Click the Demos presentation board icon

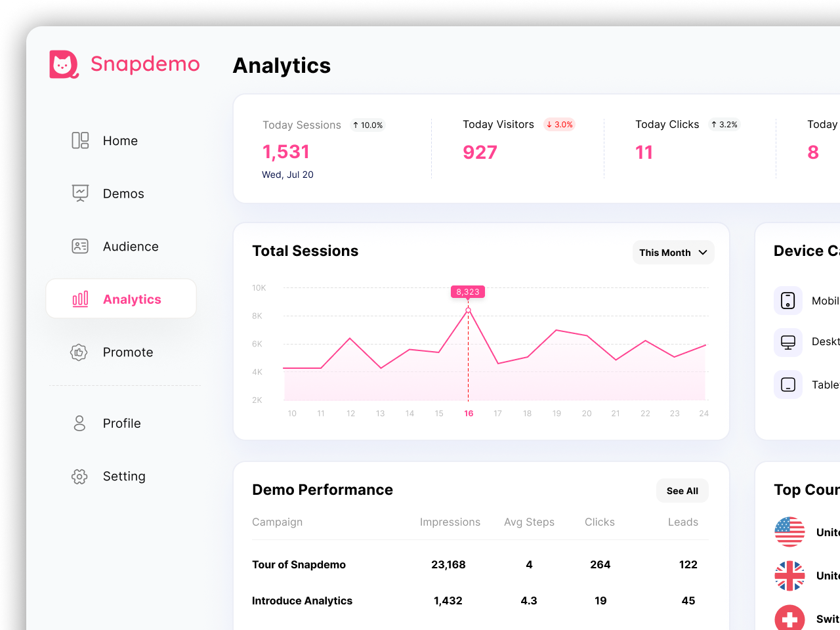point(80,193)
